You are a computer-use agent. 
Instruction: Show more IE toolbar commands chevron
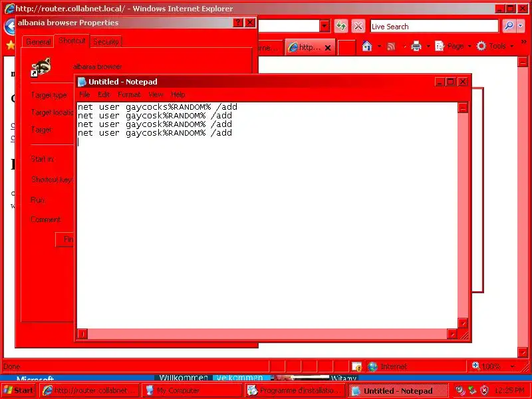click(x=524, y=42)
